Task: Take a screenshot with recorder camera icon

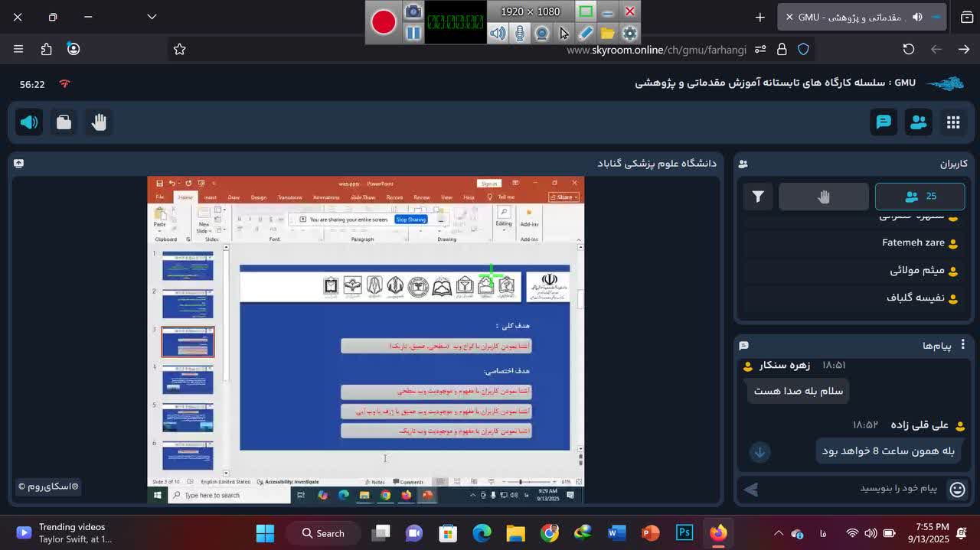Action: point(413,11)
